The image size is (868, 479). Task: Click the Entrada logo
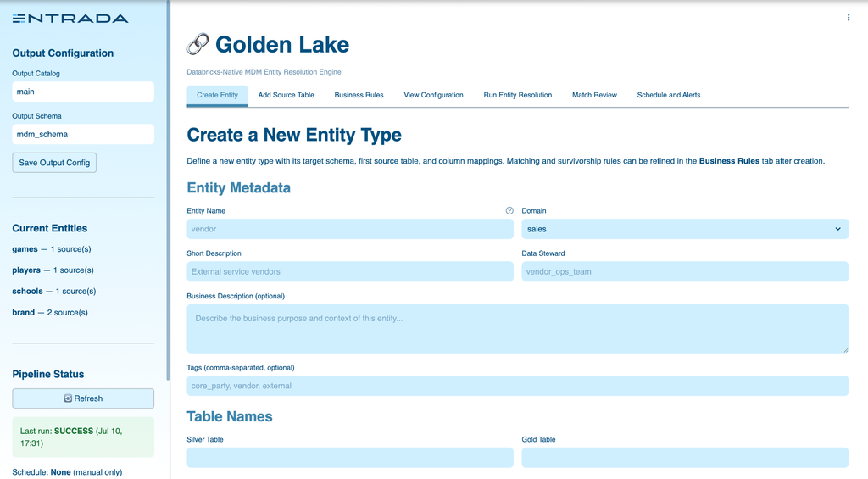click(70, 19)
